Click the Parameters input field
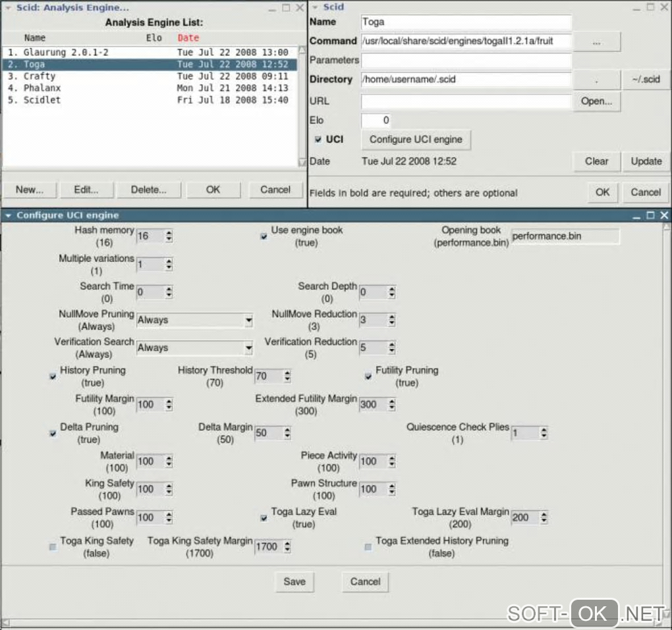The height and width of the screenshot is (630, 672). [466, 61]
